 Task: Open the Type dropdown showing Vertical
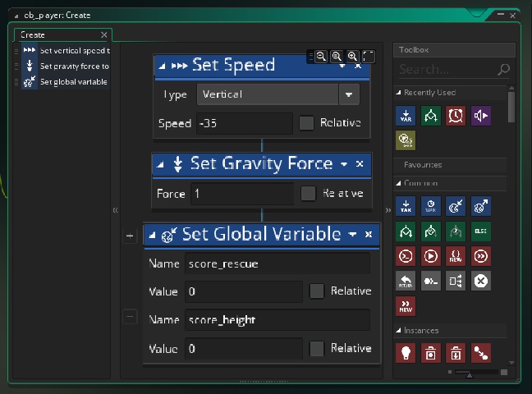tap(350, 94)
